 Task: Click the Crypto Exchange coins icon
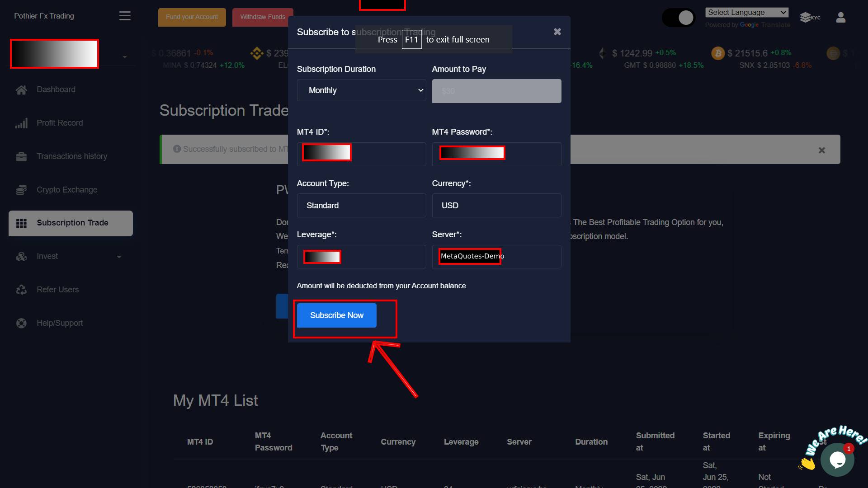pyautogui.click(x=21, y=190)
